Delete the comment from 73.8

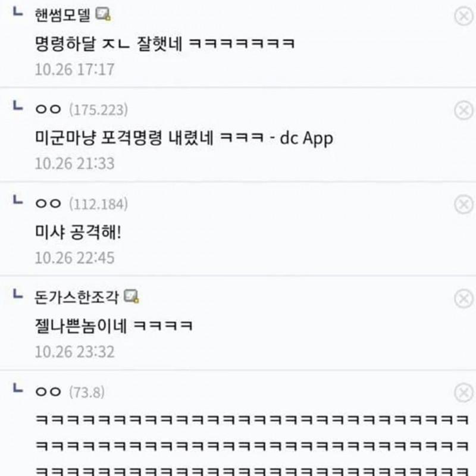click(x=464, y=393)
